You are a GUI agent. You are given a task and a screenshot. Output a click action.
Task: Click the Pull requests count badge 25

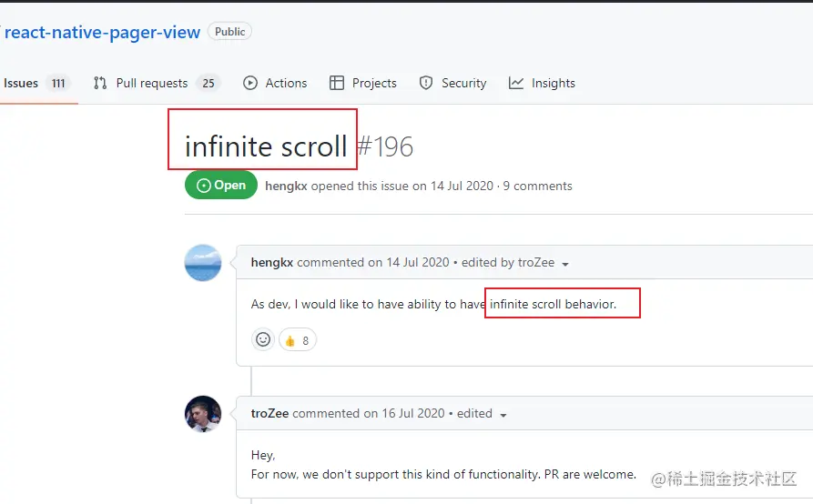[208, 83]
